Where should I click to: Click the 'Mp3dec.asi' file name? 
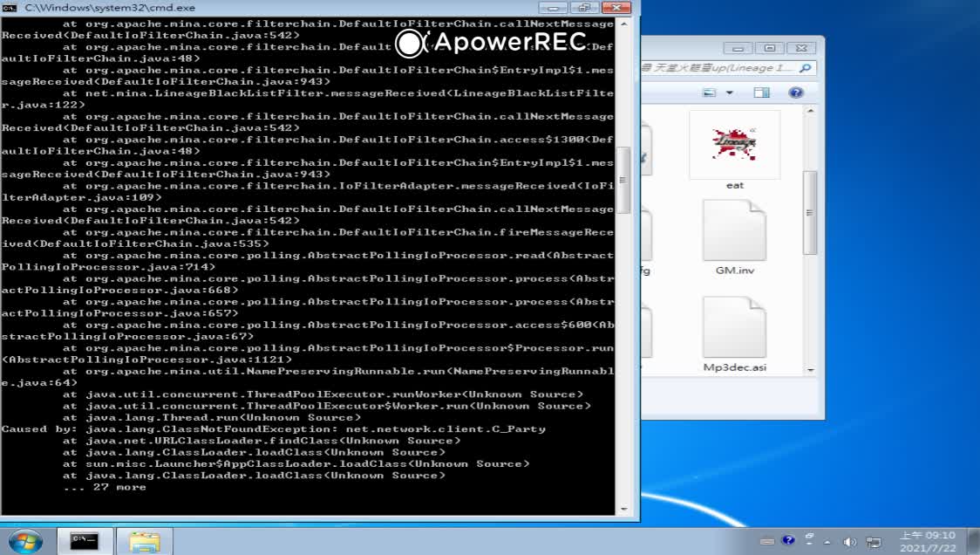coord(734,367)
